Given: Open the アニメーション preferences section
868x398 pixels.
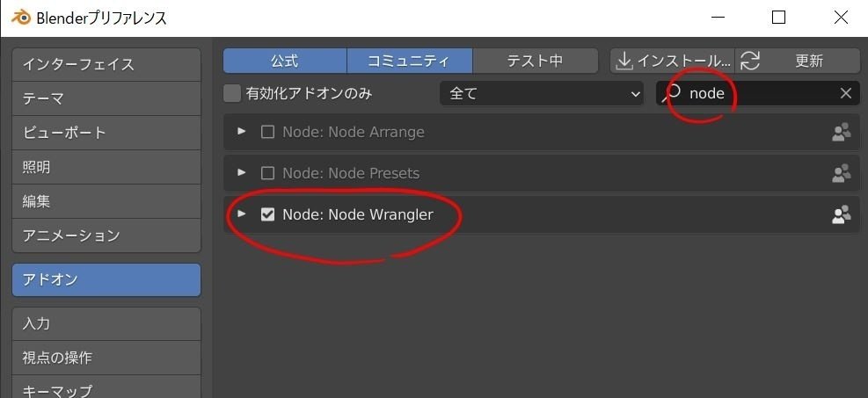Looking at the screenshot, I should click(106, 236).
